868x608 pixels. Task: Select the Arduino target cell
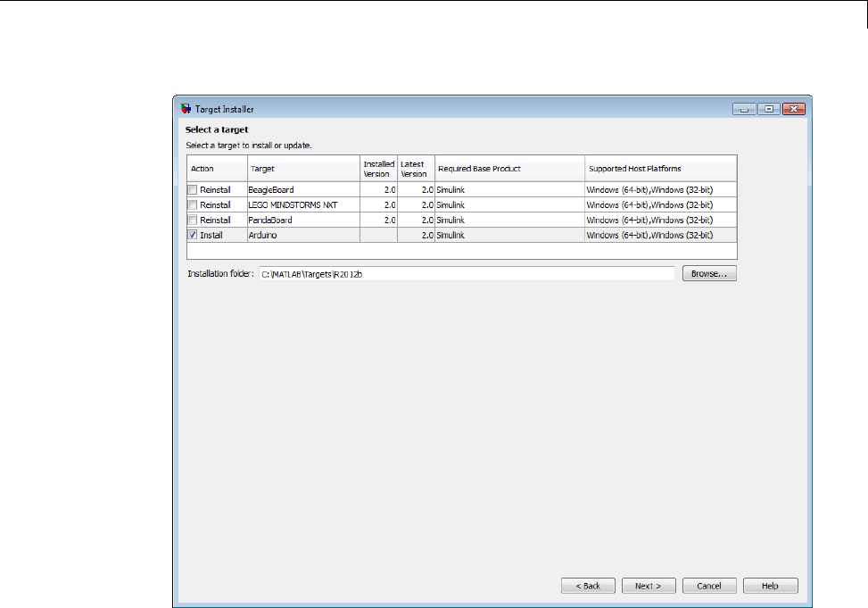pos(303,235)
